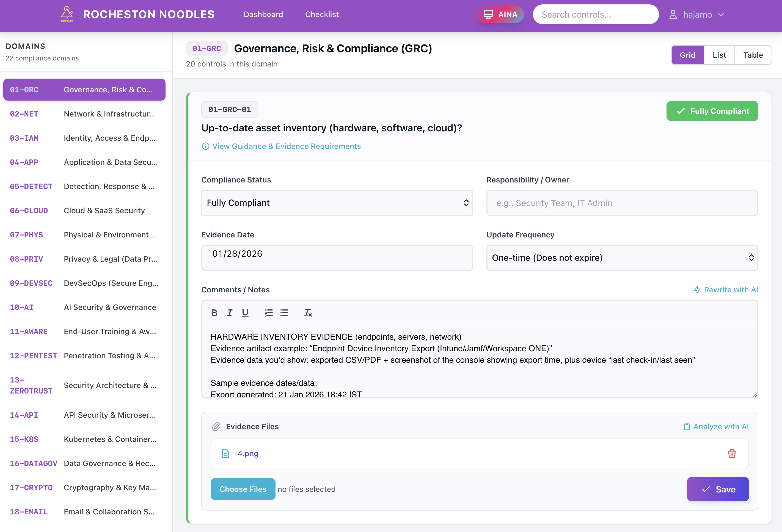Open the Update Frequency dropdown
Screen dimensions: 782x532
coord(622,257)
